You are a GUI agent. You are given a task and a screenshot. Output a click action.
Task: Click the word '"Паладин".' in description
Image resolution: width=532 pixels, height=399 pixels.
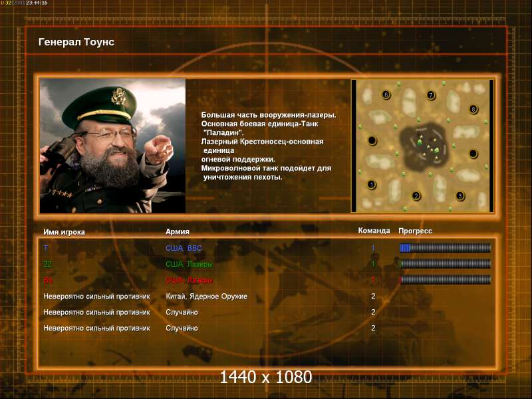pyautogui.click(x=223, y=132)
